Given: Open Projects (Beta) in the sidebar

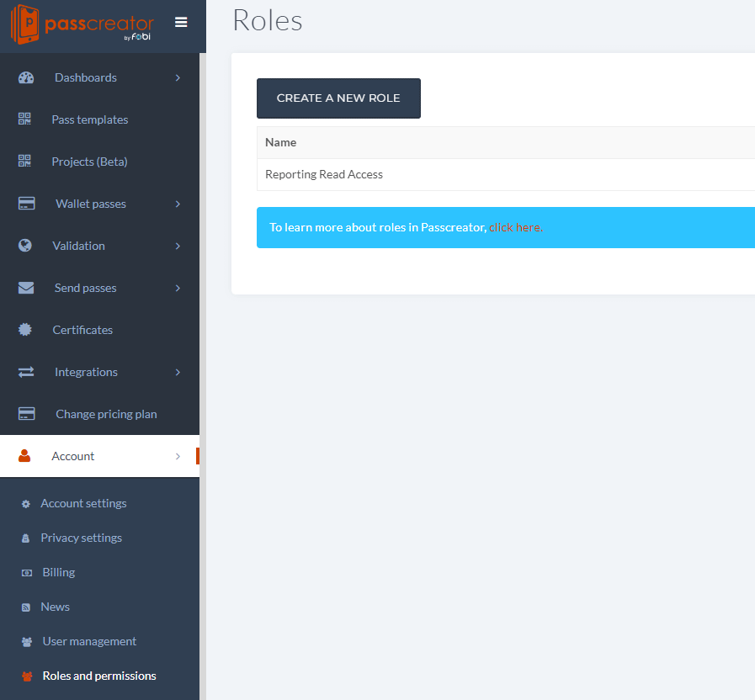Looking at the screenshot, I should [99, 162].
